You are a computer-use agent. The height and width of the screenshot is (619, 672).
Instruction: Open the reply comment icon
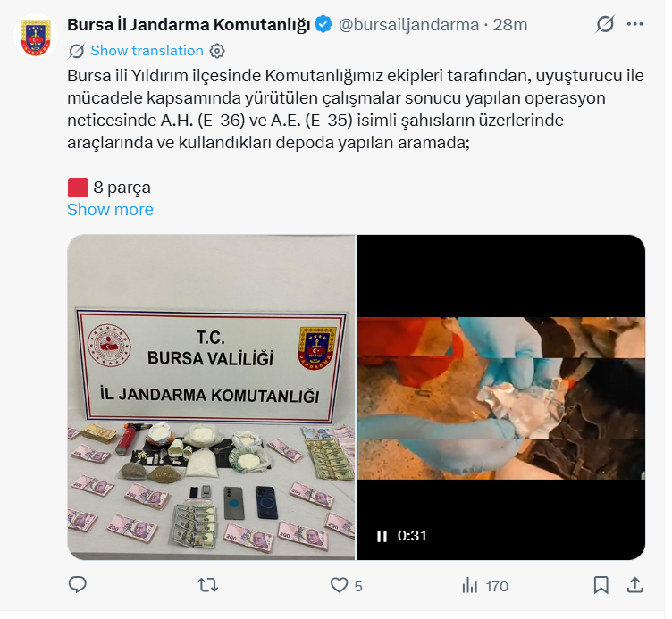tap(78, 585)
